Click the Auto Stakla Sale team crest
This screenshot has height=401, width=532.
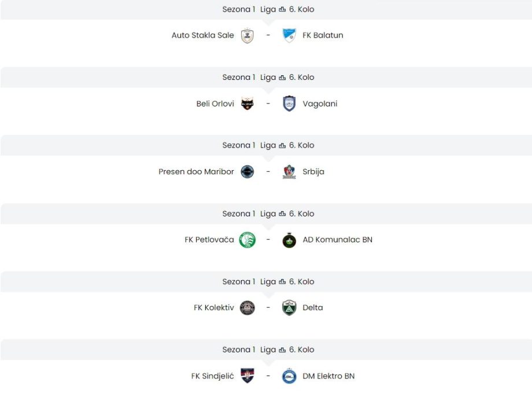click(247, 36)
